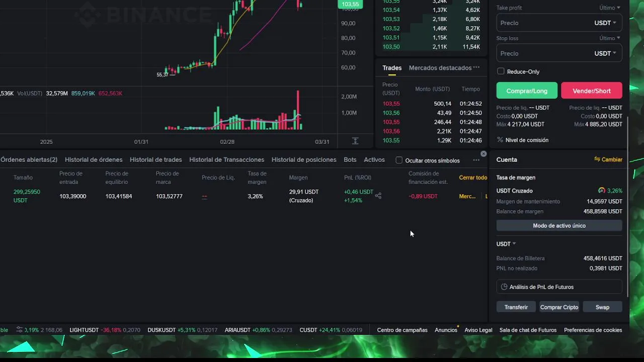
Task: Click the Vender/Short button
Action: pyautogui.click(x=592, y=90)
